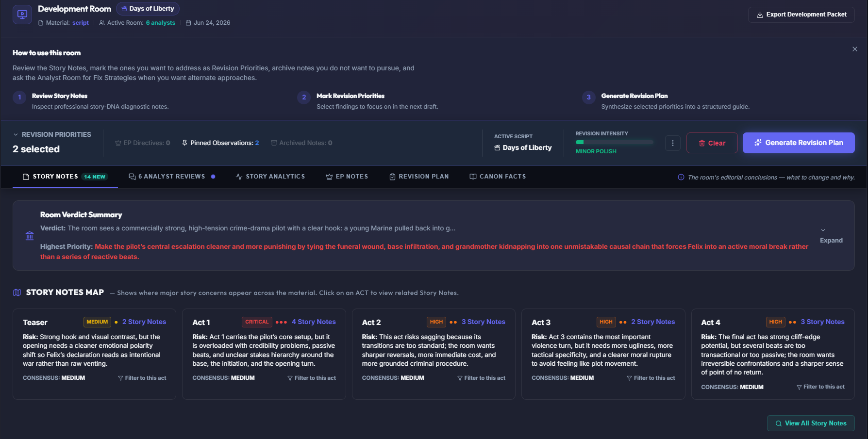This screenshot has height=439, width=868.
Task: Open the Act 4 card title
Action: click(711, 323)
